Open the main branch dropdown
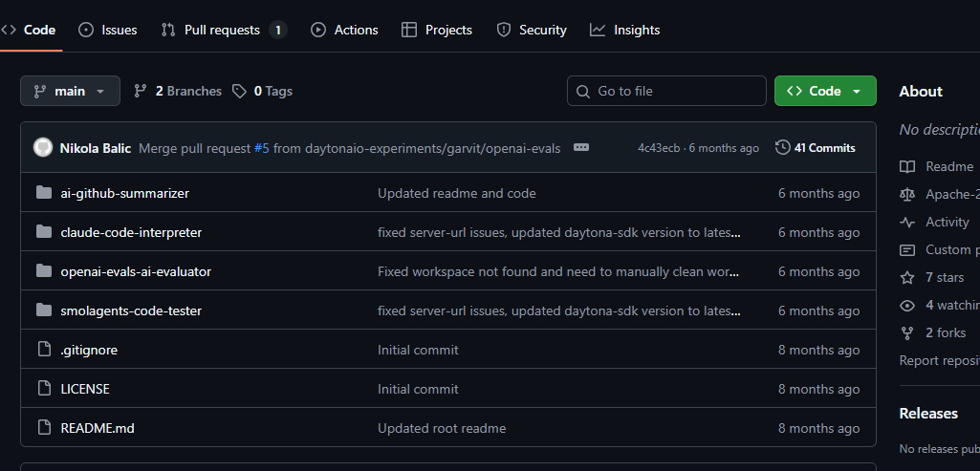The width and height of the screenshot is (980, 471). coord(70,91)
